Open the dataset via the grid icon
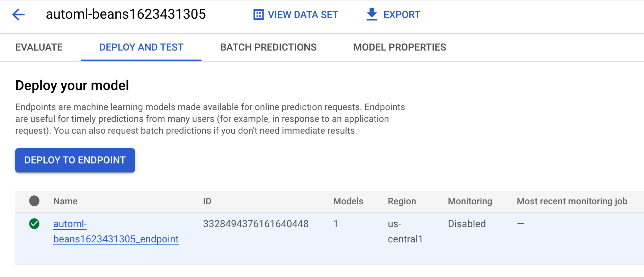This screenshot has width=644, height=277. [x=258, y=15]
